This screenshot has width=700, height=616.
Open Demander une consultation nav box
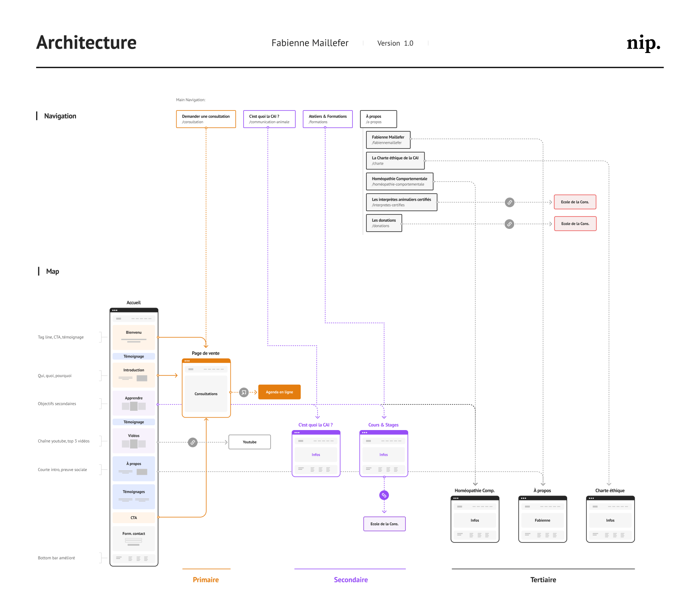tap(206, 119)
